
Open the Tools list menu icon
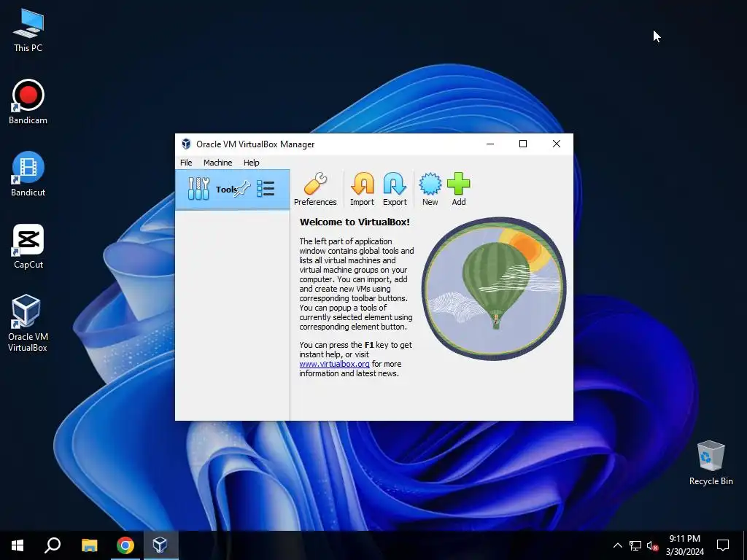[x=266, y=189]
